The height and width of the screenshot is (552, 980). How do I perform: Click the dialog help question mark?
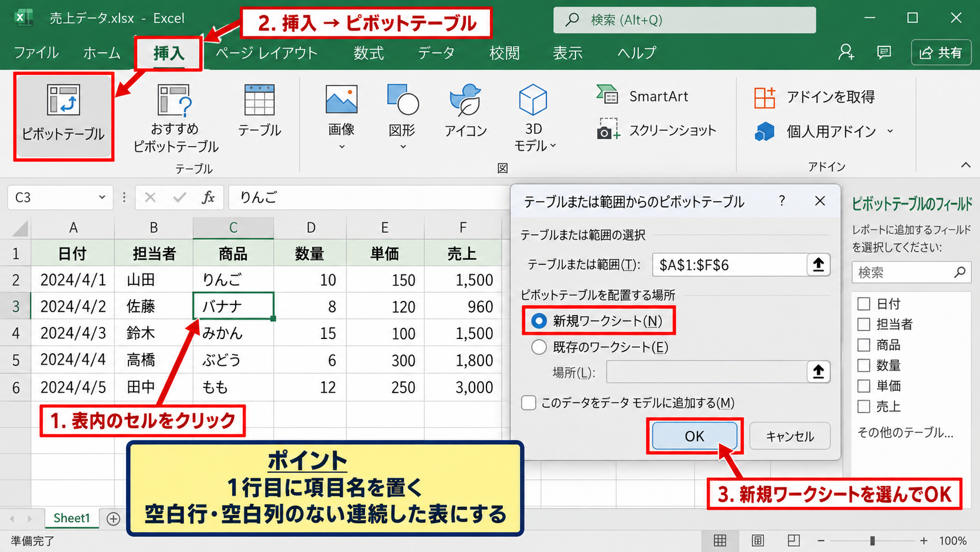tap(782, 201)
